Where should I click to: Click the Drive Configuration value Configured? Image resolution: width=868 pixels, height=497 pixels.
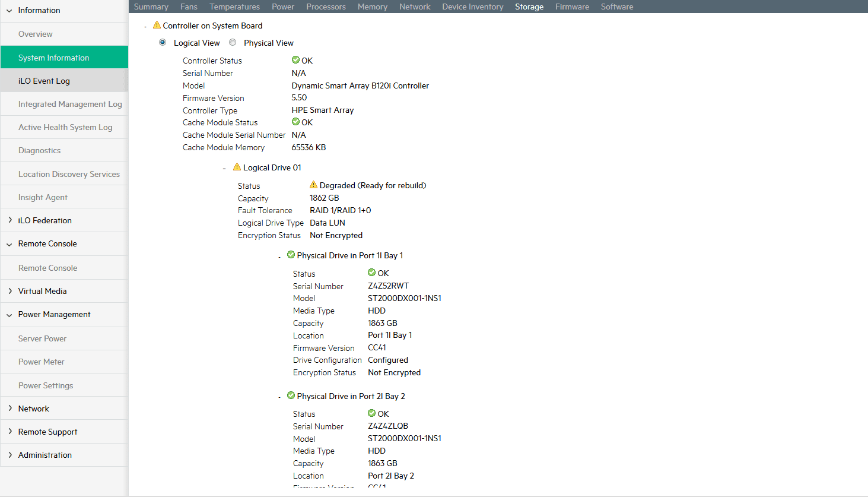388,360
